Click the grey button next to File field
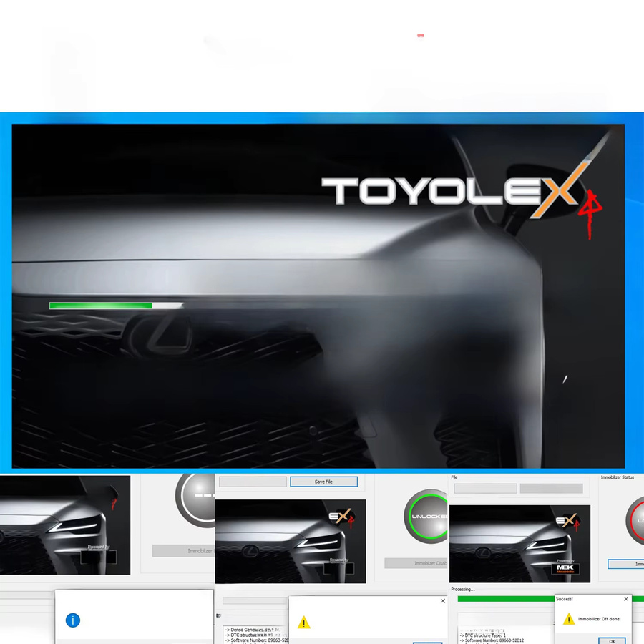Viewport: 644px width, 644px height. [x=551, y=488]
